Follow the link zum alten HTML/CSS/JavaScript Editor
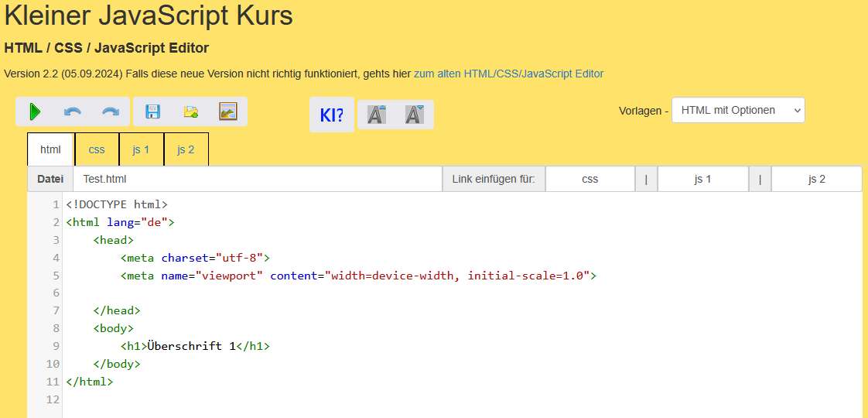868x418 pixels. (509, 74)
